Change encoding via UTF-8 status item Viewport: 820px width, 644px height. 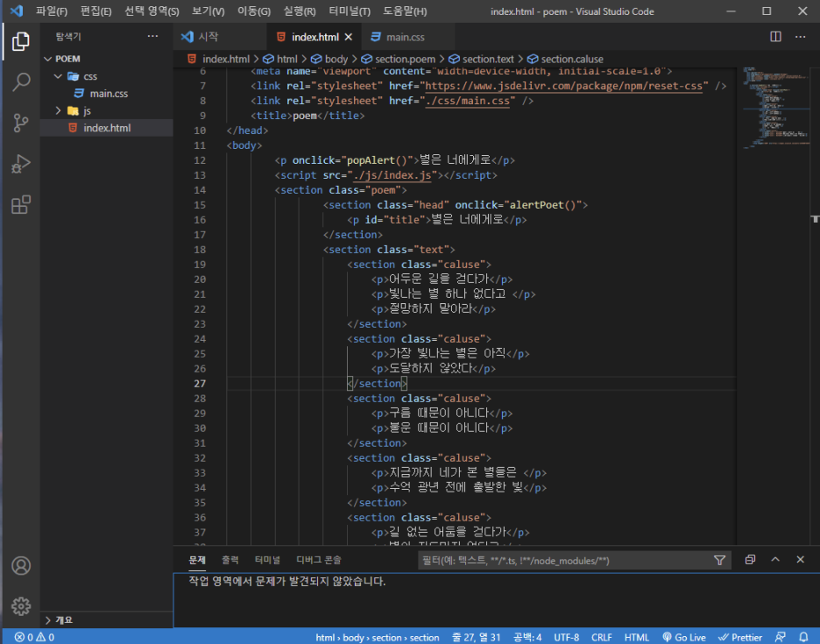566,637
